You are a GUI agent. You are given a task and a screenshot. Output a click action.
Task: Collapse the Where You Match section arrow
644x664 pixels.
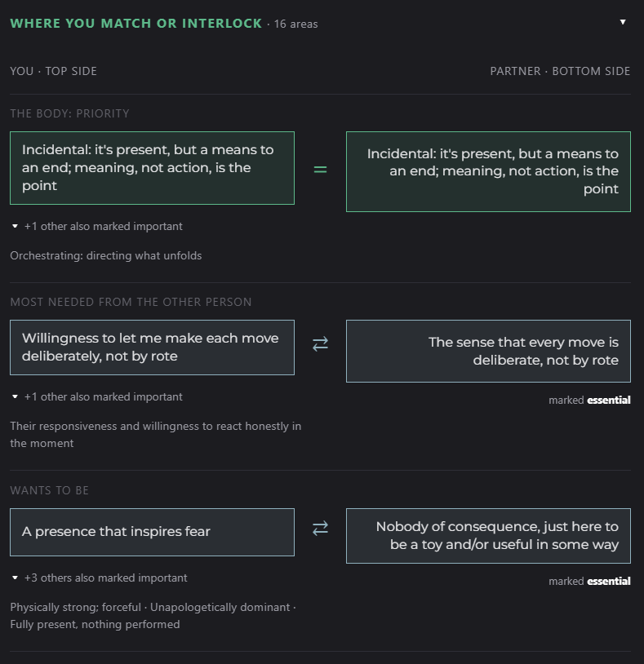pos(623,22)
